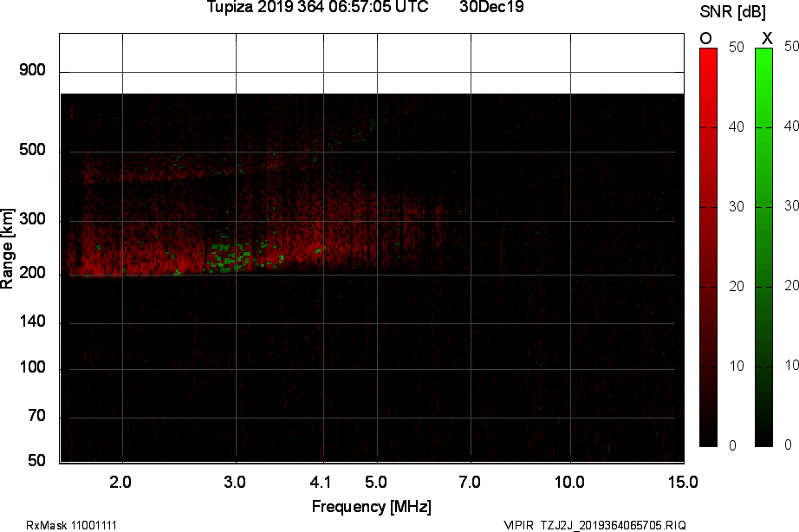799x532 pixels.
Task: Click the 70 km range tick label
Action: [36, 416]
